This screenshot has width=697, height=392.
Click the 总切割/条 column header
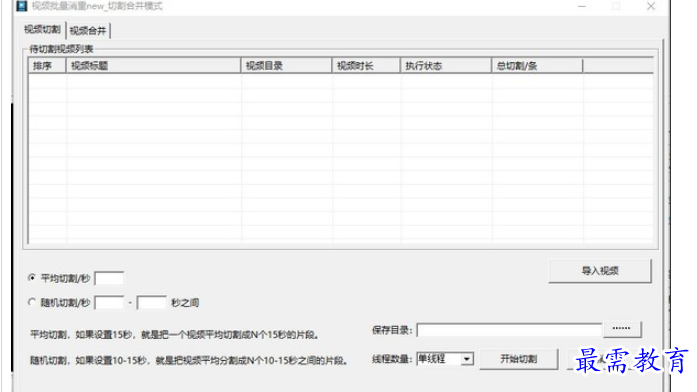[537, 66]
